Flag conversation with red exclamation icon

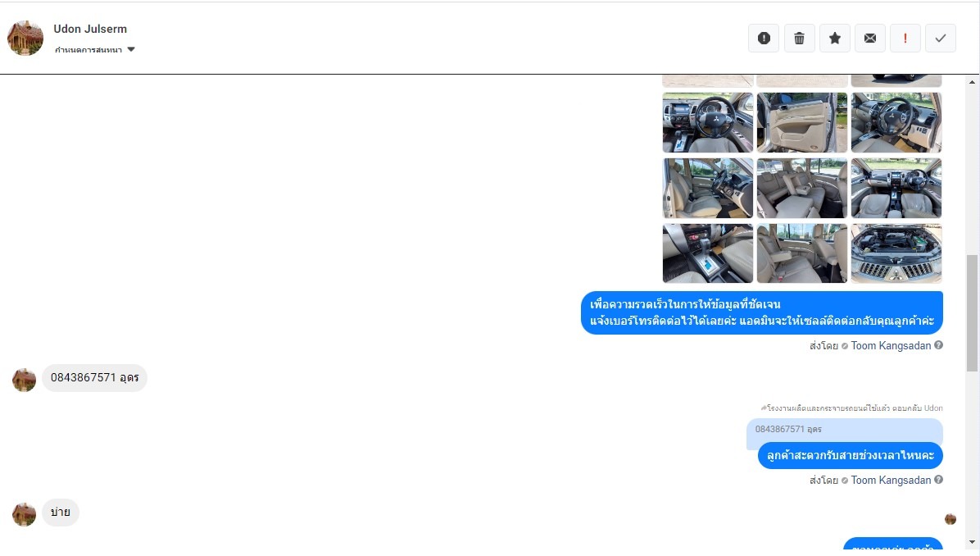[905, 39]
